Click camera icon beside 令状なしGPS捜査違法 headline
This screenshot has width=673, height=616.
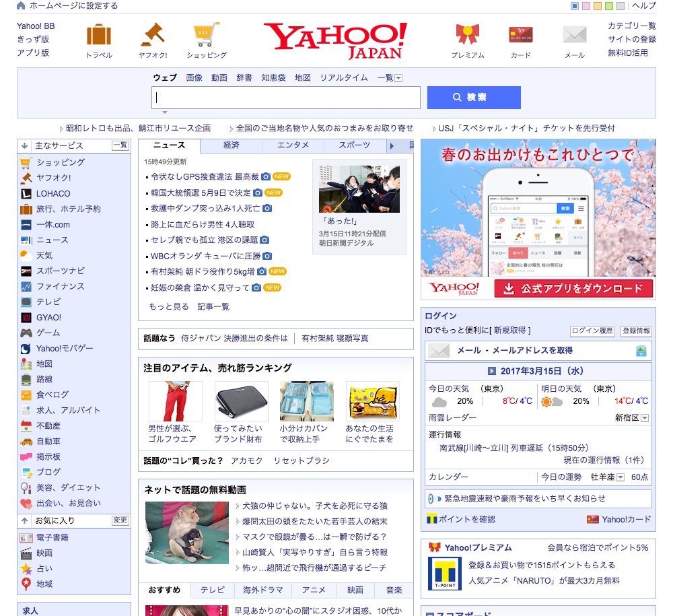pos(266,176)
